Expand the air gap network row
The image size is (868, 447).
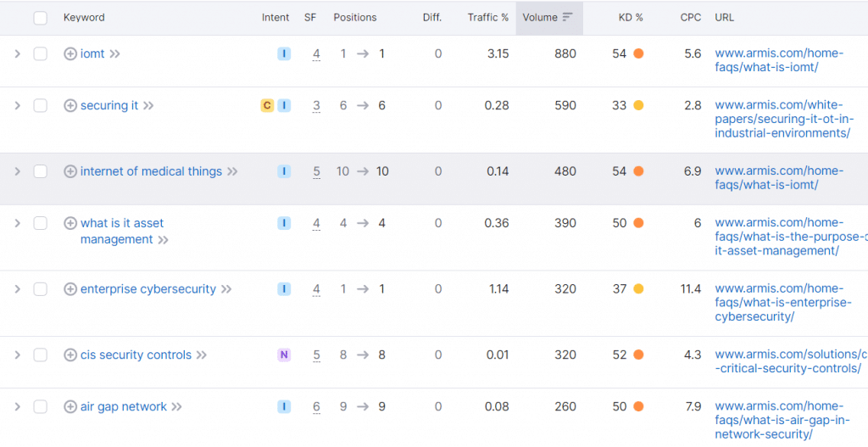17,406
